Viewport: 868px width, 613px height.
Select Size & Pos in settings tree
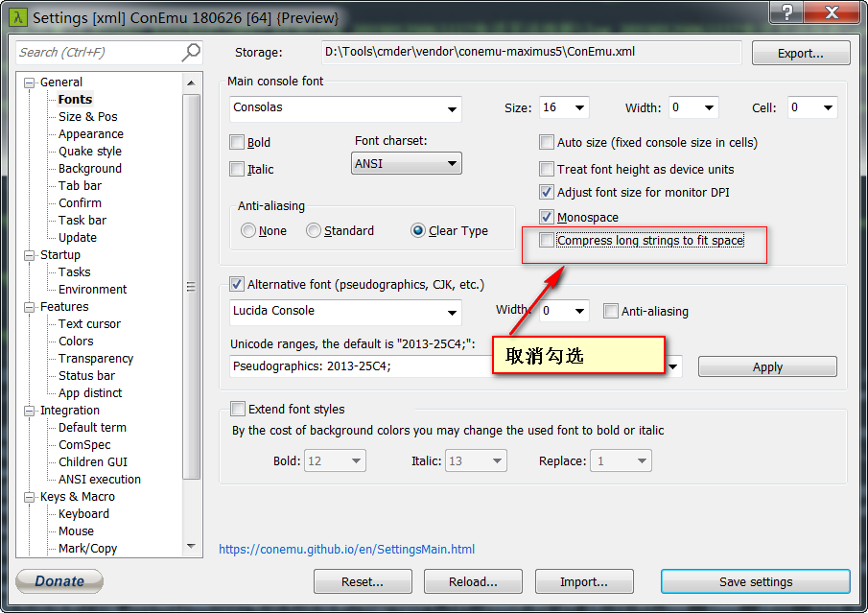click(x=88, y=116)
